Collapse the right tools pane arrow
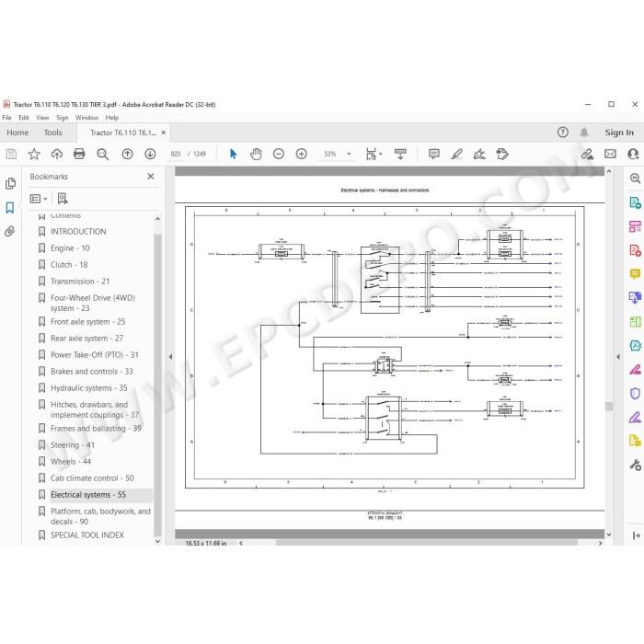Screen dimensions: 644x644 coord(618,357)
